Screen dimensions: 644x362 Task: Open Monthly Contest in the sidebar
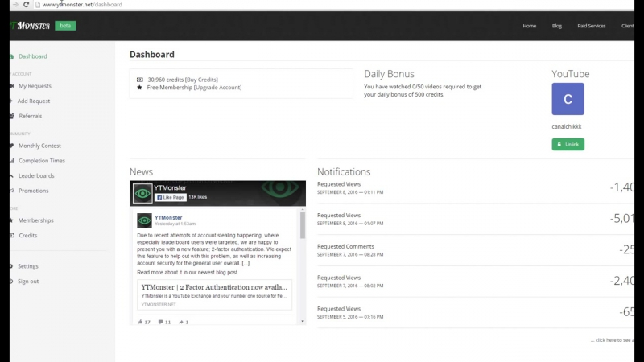tap(39, 146)
